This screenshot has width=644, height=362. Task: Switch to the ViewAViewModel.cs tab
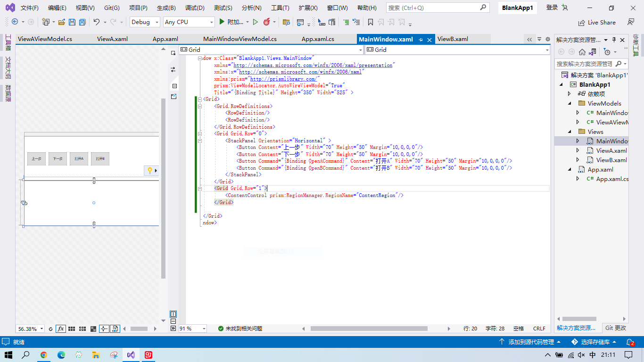click(x=45, y=39)
